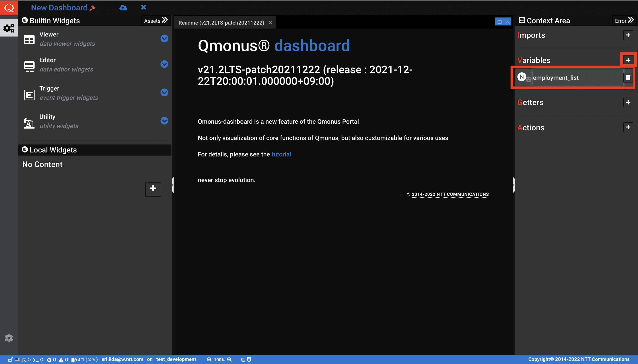The image size is (638, 364).
Task: Show warnings via the triangle counter
Action: click(63, 360)
